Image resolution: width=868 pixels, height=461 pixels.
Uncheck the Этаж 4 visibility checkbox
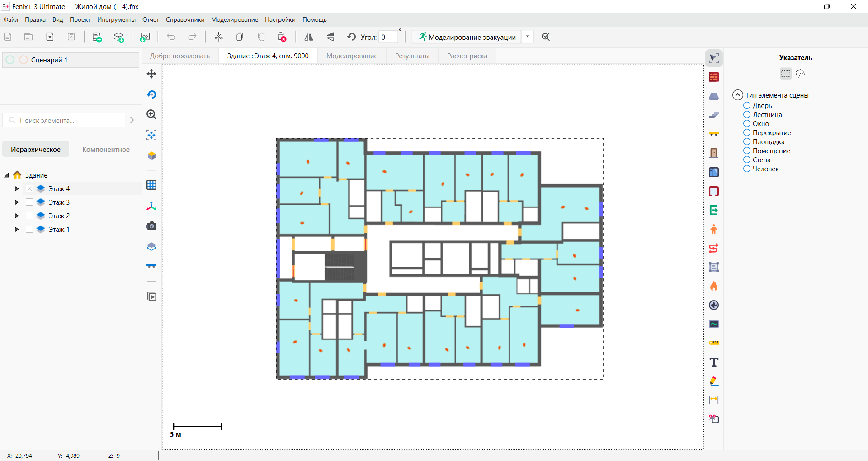29,188
